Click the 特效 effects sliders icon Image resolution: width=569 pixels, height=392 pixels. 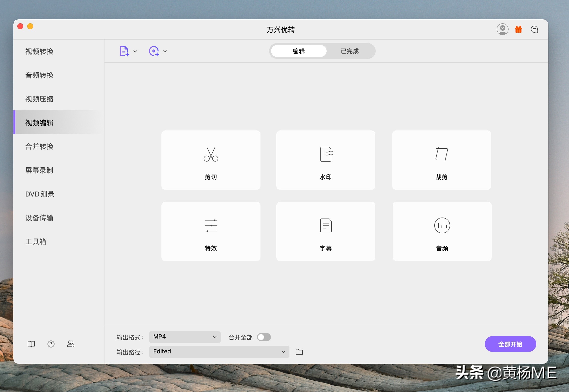211,225
